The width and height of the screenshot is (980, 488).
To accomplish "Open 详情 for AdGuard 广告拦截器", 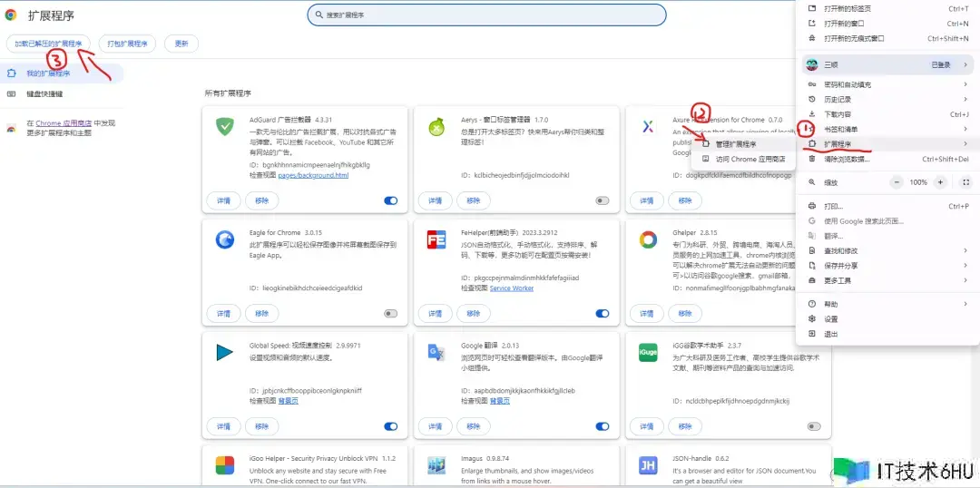I will click(x=224, y=200).
